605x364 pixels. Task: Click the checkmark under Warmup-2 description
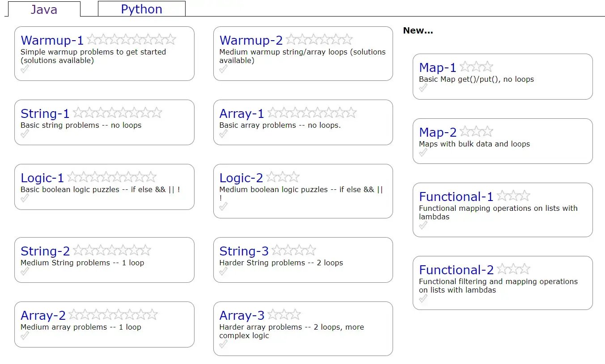click(x=224, y=69)
